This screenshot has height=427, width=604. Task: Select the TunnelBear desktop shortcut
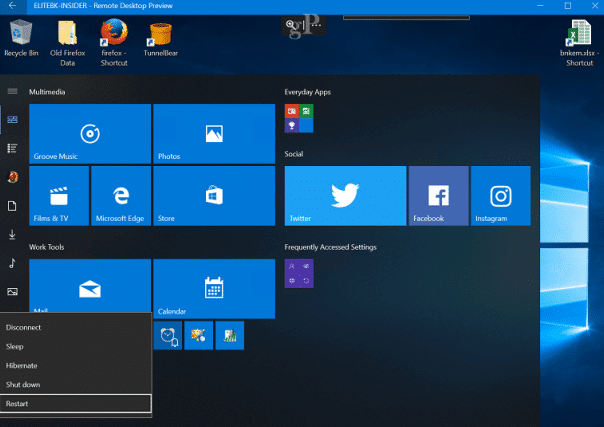click(x=161, y=40)
